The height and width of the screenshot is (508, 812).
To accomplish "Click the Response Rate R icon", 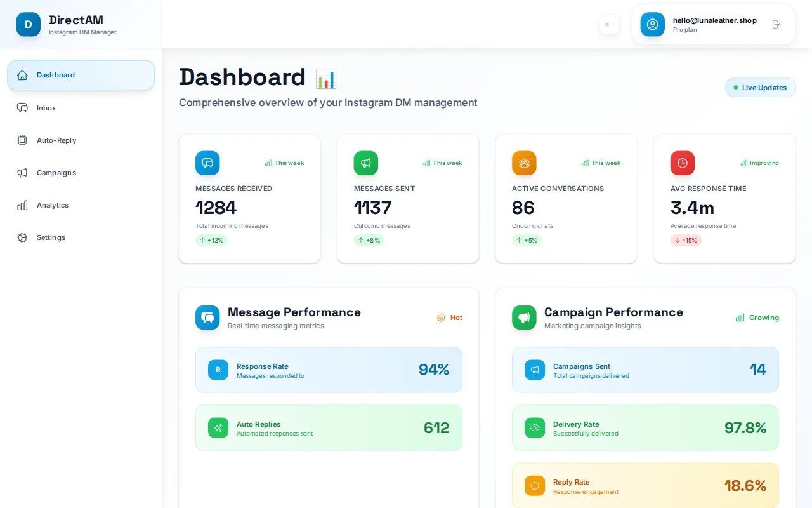I will point(218,370).
